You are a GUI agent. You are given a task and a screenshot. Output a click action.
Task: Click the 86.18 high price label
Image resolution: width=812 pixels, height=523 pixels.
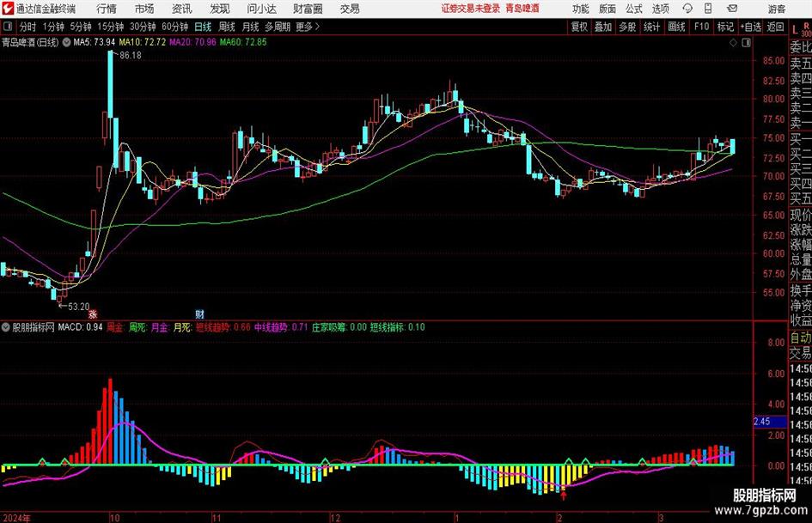tap(131, 56)
